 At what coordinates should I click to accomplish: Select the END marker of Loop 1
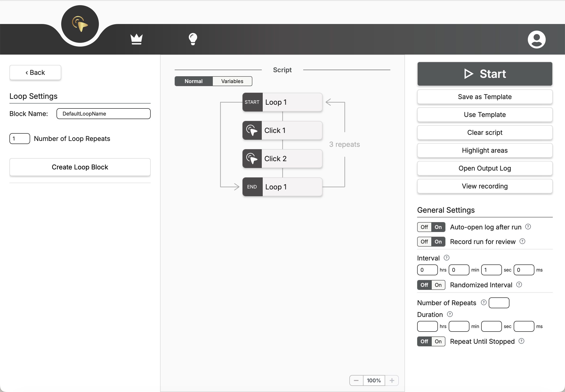(x=252, y=187)
